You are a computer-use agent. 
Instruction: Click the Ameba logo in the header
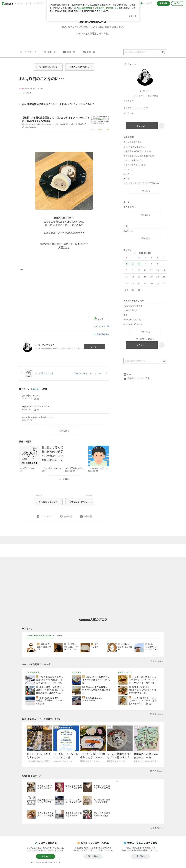(7, 3)
